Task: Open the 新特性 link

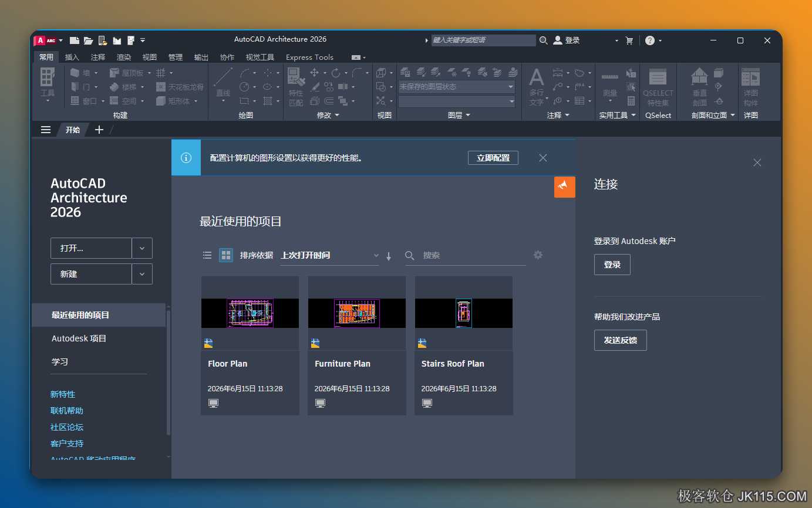Action: pos(63,394)
